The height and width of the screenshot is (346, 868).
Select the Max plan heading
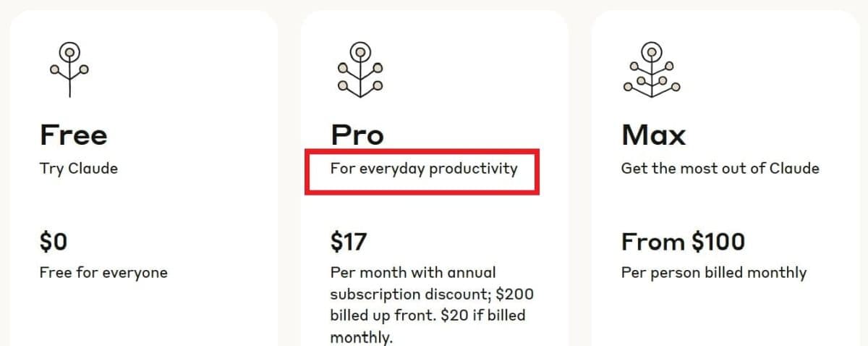pyautogui.click(x=653, y=135)
